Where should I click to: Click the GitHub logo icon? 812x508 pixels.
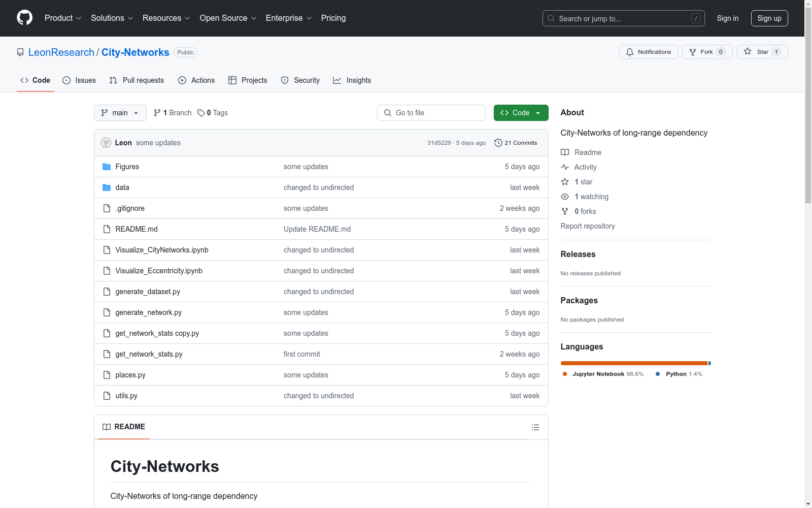(24, 18)
